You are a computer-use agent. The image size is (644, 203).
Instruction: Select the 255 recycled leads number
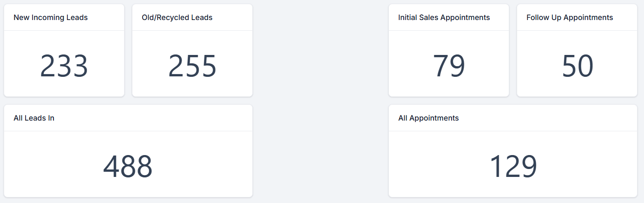click(x=192, y=66)
